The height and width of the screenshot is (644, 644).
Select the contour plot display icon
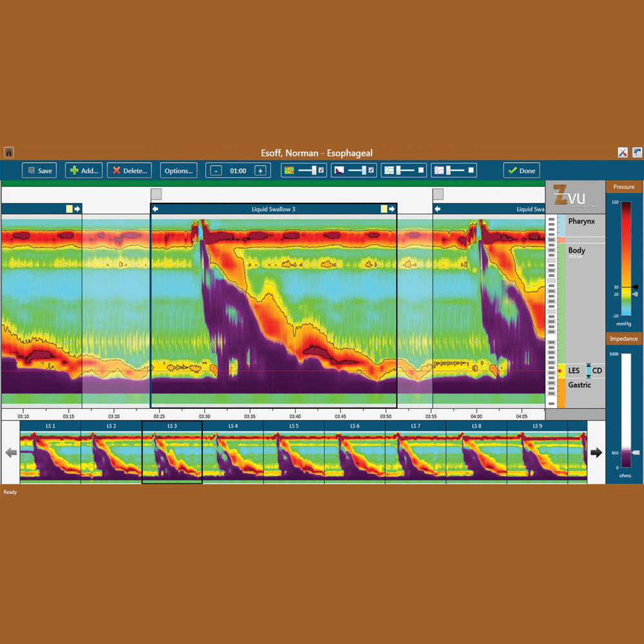coord(289,169)
